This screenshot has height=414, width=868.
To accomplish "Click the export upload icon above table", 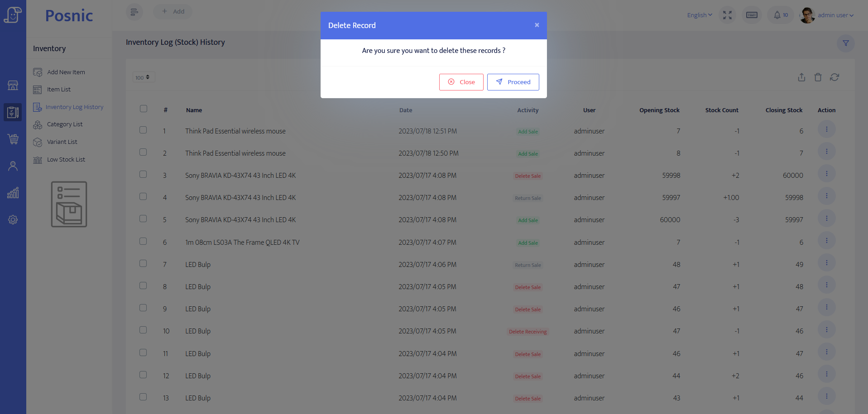I will pyautogui.click(x=801, y=77).
